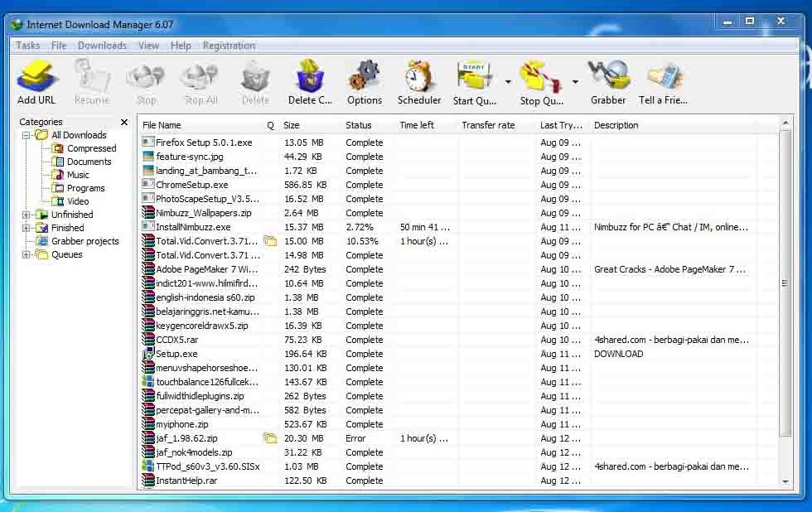Viewport: 812px width, 512px height.
Task: Click the Delete Completed toolbar icon
Action: pyautogui.click(x=310, y=76)
